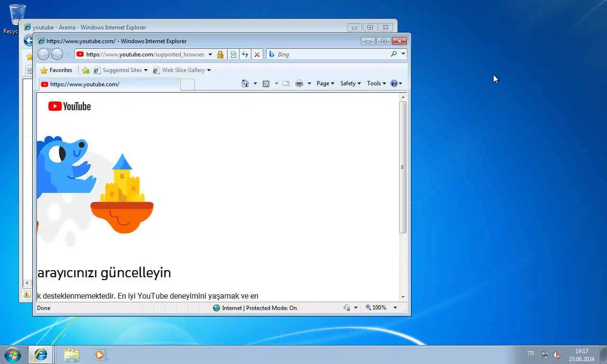Restore the front Internet Explorer window
This screenshot has width=607, height=364.
tap(384, 41)
